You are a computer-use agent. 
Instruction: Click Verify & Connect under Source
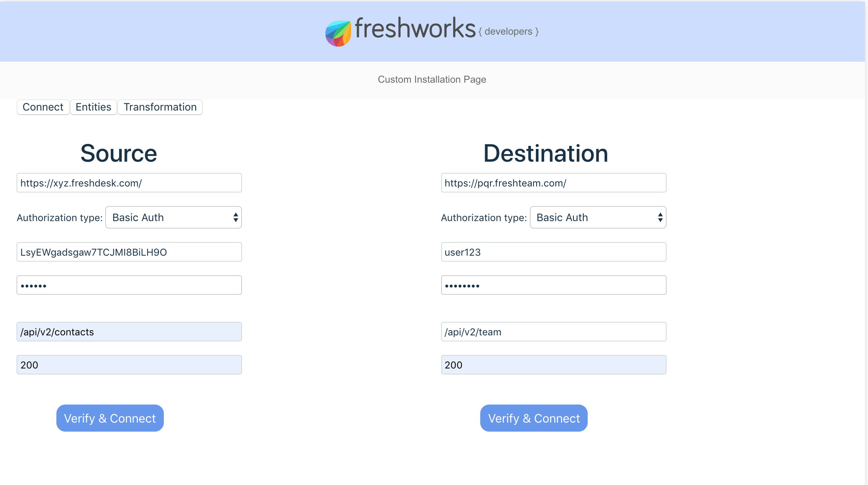110,418
